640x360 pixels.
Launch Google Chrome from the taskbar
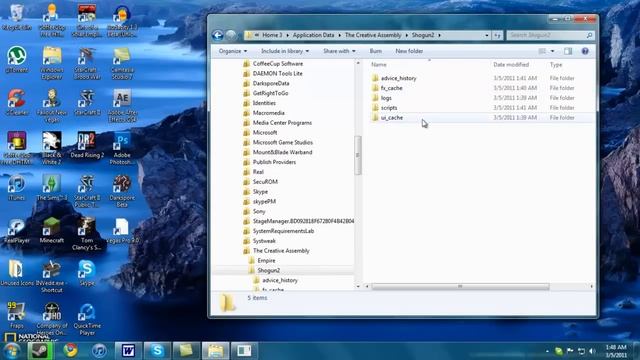[70, 351]
